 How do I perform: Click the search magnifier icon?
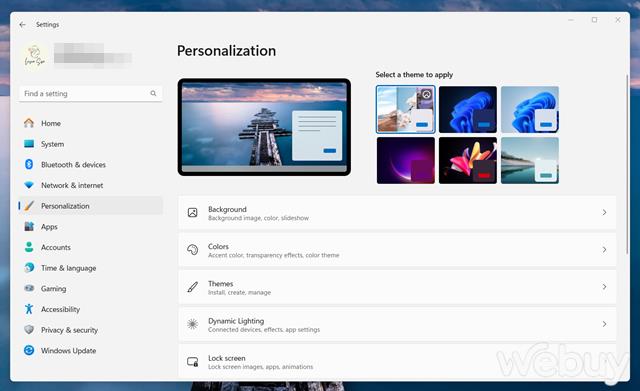(x=153, y=93)
